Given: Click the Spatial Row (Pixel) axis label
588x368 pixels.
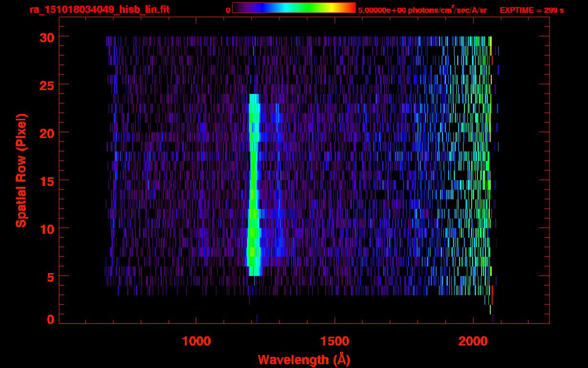Looking at the screenshot, I should click(x=22, y=171).
